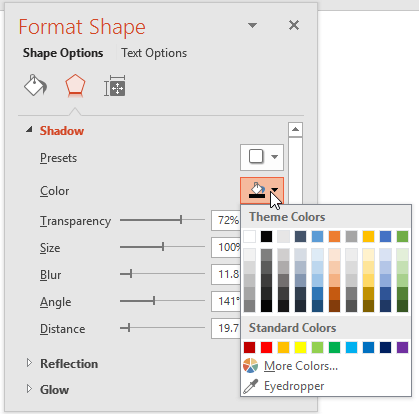Image resolution: width=419 pixels, height=414 pixels.
Task: Pick the bright red standard color
Action: (266, 347)
